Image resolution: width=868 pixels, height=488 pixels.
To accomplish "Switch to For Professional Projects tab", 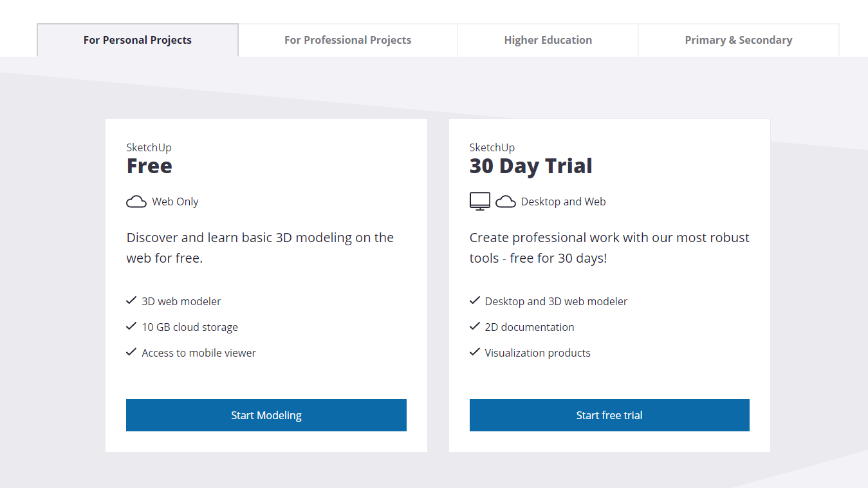I will pyautogui.click(x=347, y=40).
